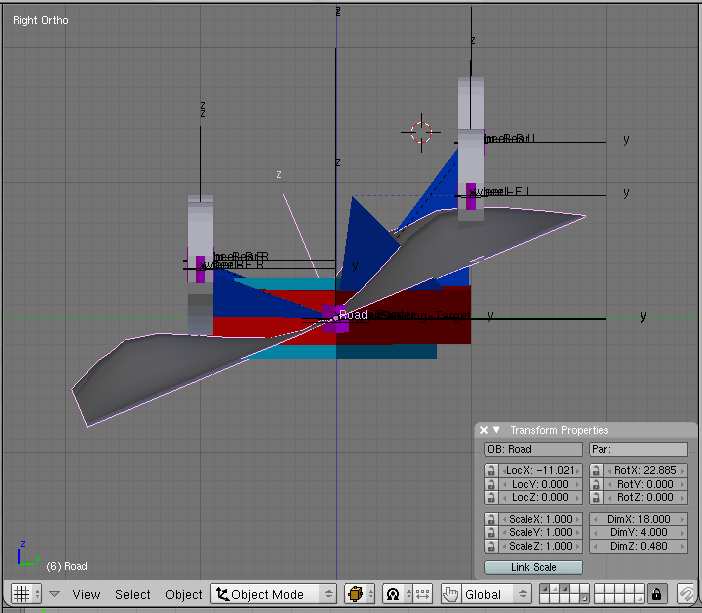Click the OB: Road name field
The width and height of the screenshot is (702, 613).
click(533, 449)
